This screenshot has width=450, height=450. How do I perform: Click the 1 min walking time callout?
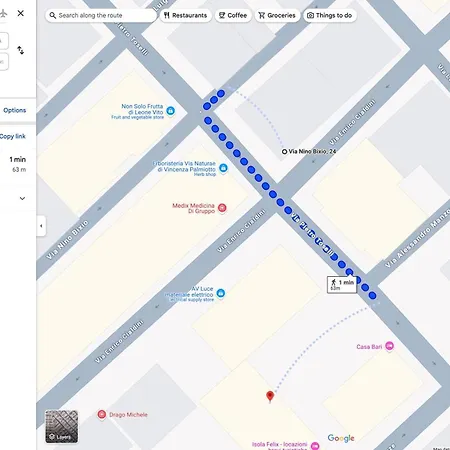pyautogui.click(x=342, y=285)
